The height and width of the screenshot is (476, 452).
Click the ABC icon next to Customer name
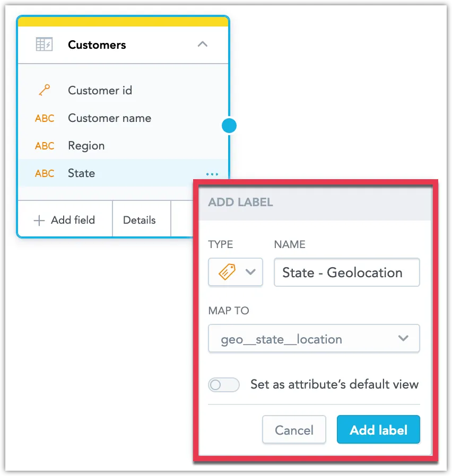[x=44, y=118]
